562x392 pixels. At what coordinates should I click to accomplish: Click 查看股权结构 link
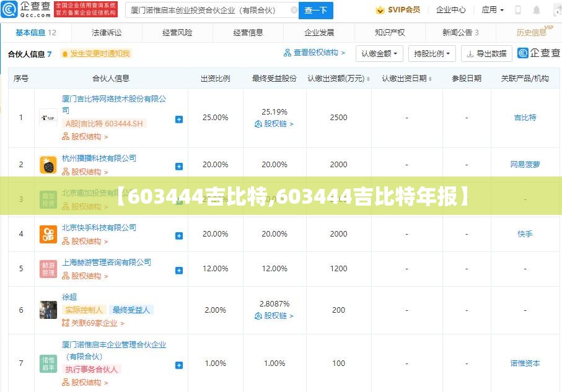(315, 53)
